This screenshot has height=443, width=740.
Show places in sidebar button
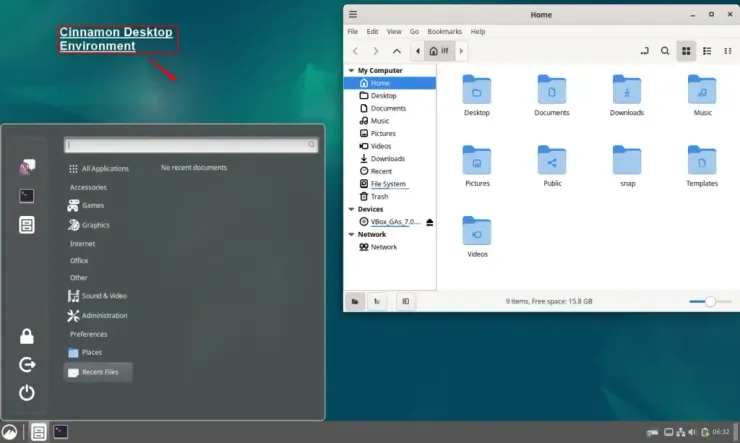pyautogui.click(x=355, y=301)
